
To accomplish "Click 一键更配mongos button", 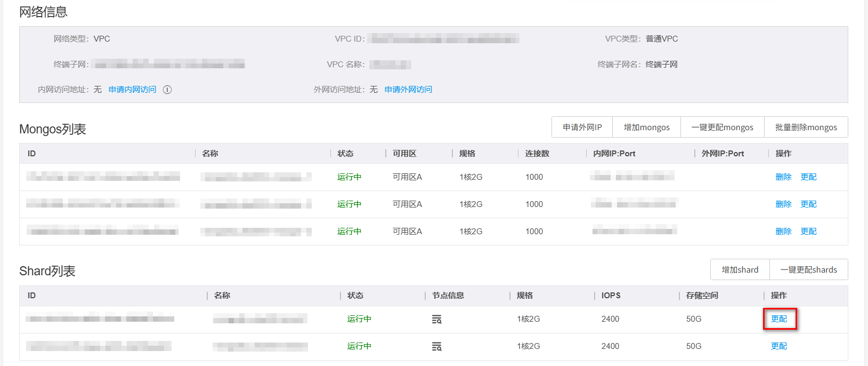I will tap(722, 128).
